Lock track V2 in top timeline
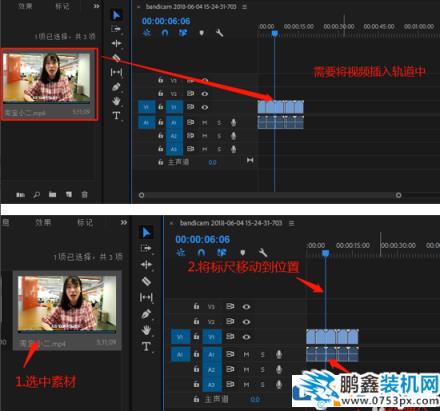Image resolution: width=440 pixels, height=411 pixels. tap(161, 94)
